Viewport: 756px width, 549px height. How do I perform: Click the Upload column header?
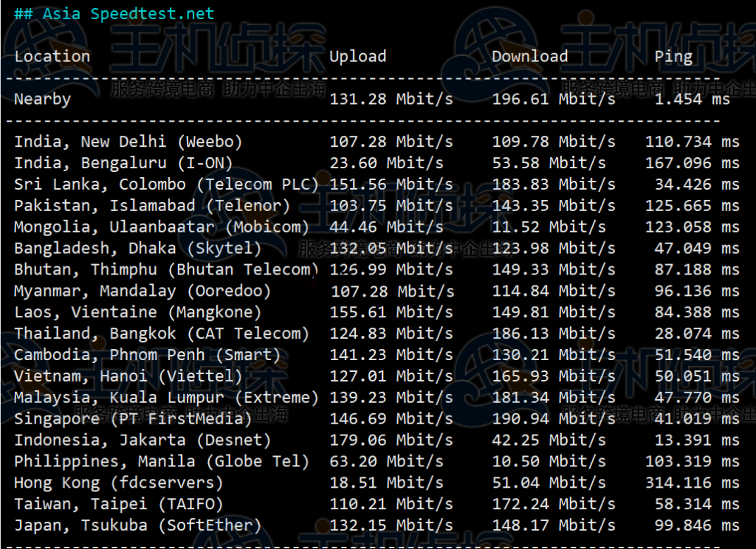pos(357,57)
